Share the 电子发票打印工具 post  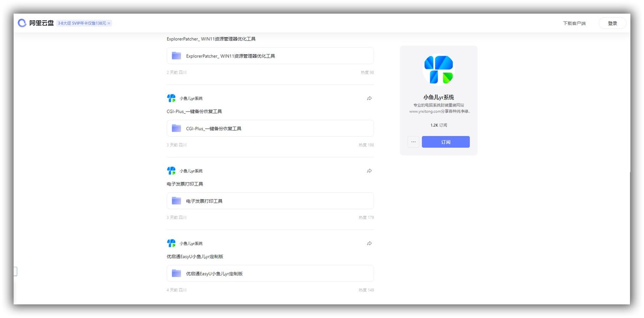tap(369, 171)
